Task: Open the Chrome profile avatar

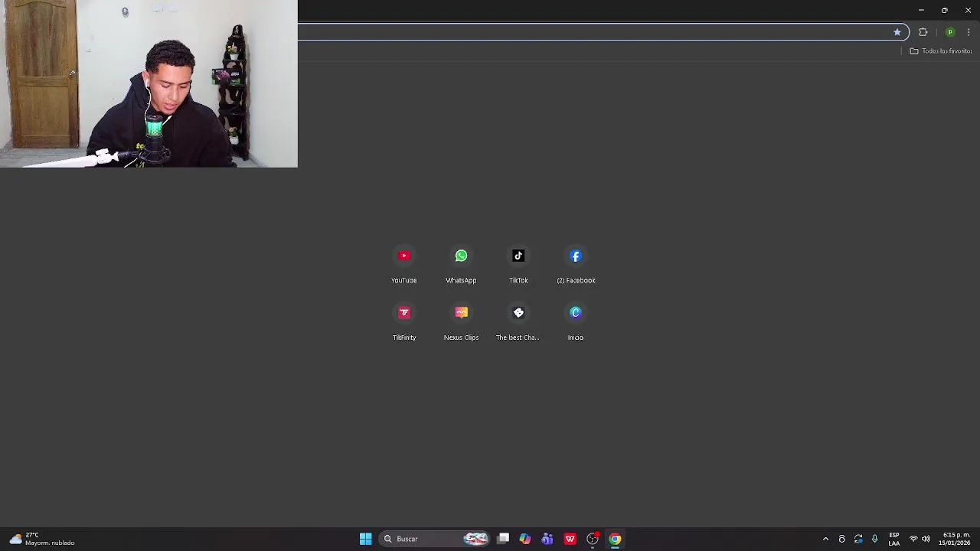Action: pos(950,32)
